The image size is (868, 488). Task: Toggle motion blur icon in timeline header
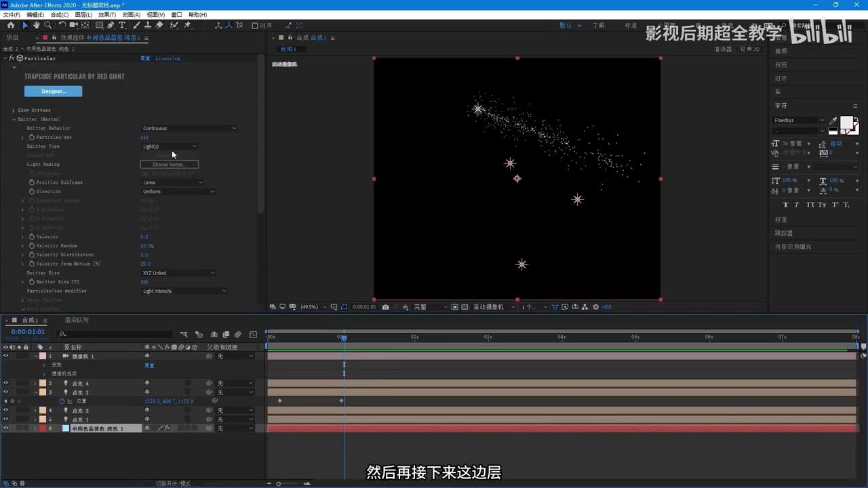[238, 334]
